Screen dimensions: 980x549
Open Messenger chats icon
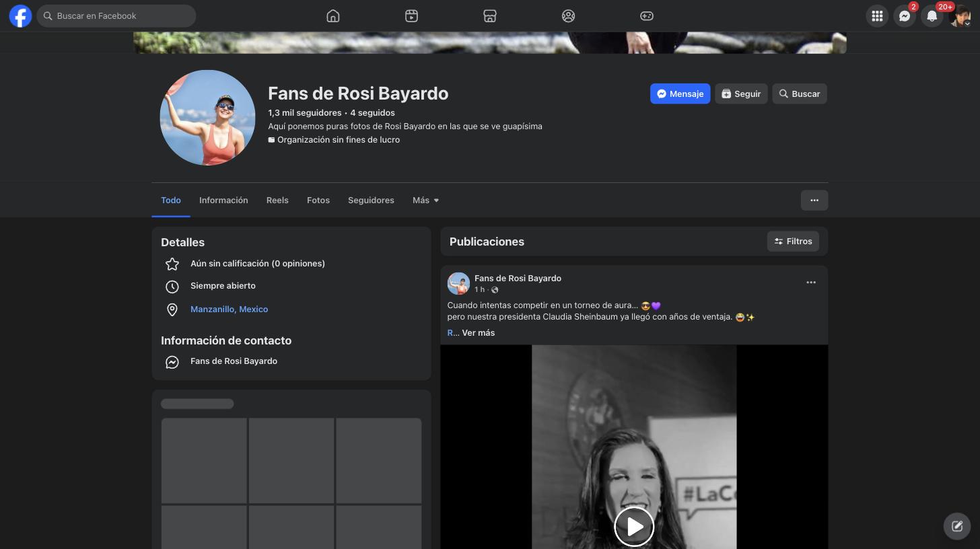click(x=905, y=16)
